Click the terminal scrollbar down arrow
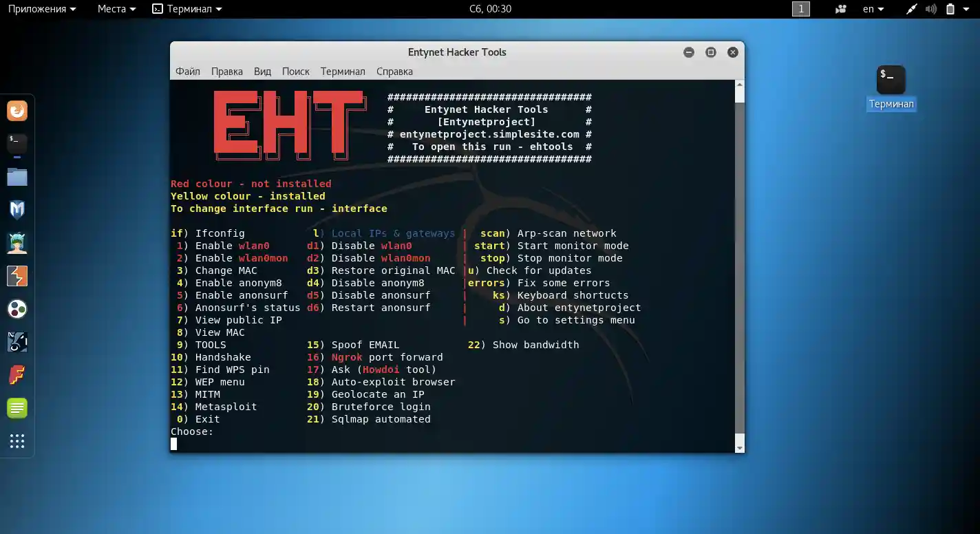This screenshot has height=534, width=980. click(x=740, y=448)
